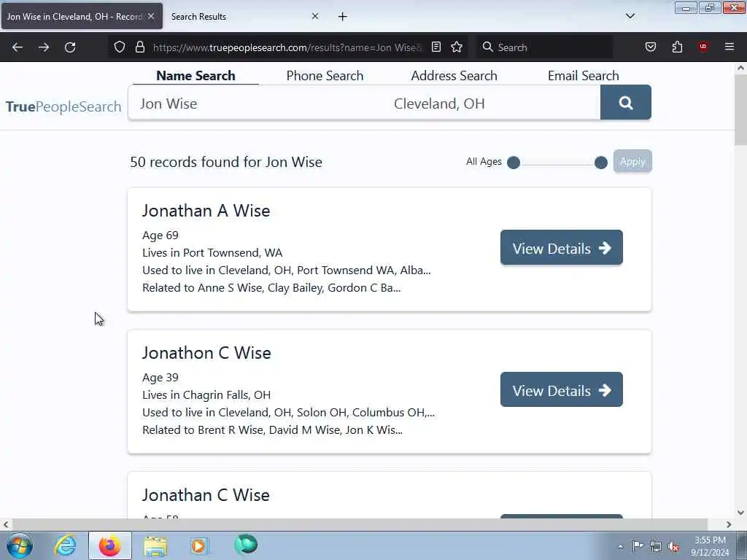Click the Age 69 text
Screen dimensions: 747x560
click(160, 236)
